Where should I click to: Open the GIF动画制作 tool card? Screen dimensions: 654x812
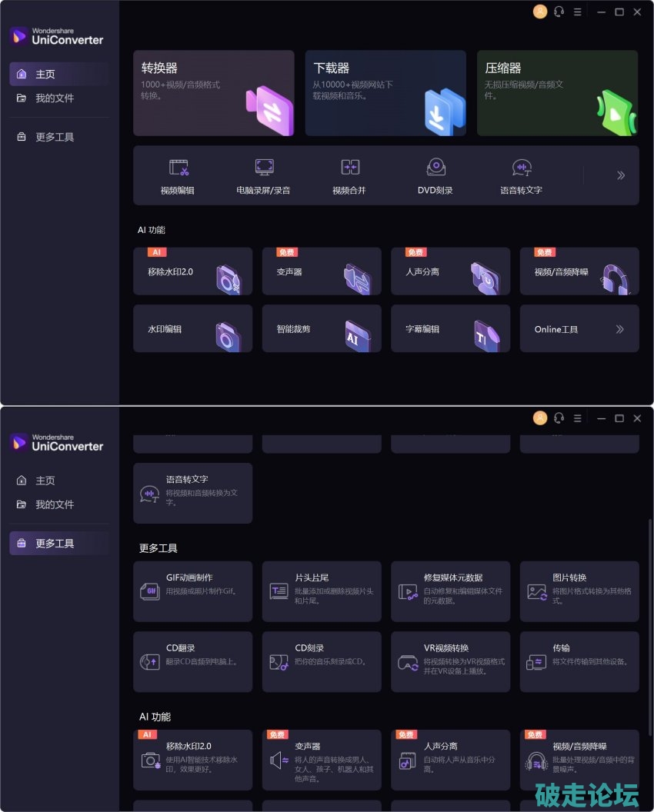pyautogui.click(x=193, y=591)
